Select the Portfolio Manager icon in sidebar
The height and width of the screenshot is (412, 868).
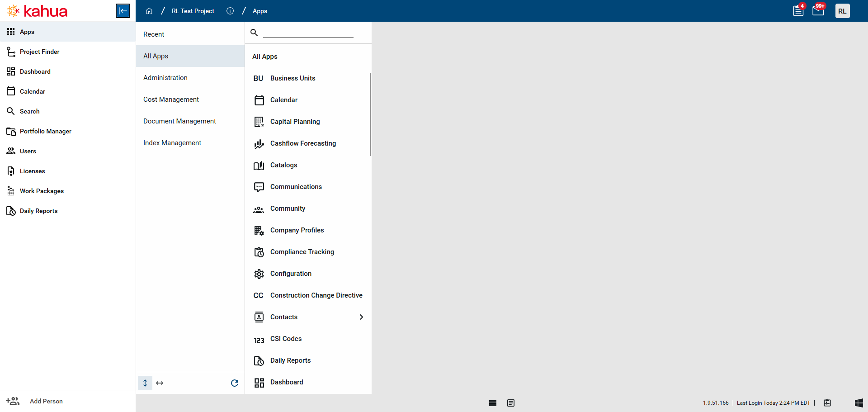pos(11,131)
